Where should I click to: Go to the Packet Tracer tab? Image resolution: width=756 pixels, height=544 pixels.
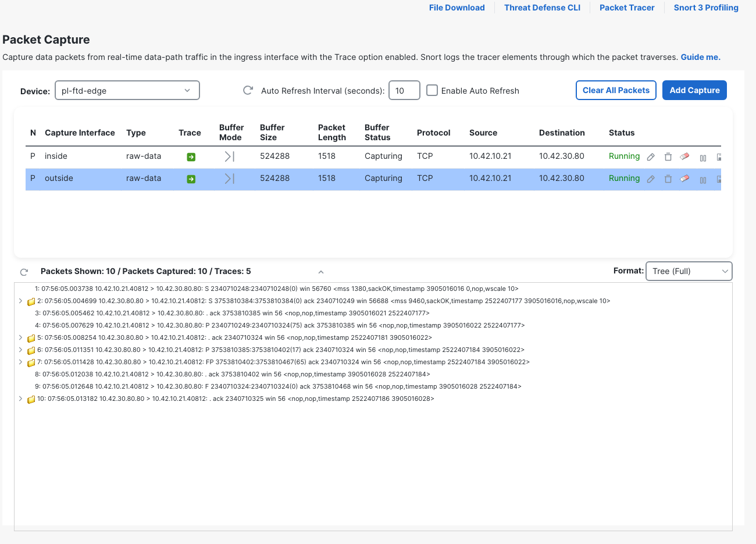(627, 8)
